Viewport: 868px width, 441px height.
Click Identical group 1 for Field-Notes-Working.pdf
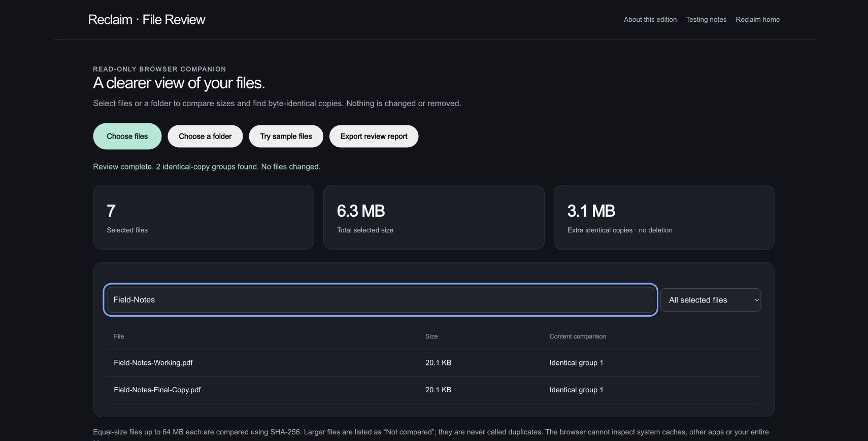coord(576,362)
